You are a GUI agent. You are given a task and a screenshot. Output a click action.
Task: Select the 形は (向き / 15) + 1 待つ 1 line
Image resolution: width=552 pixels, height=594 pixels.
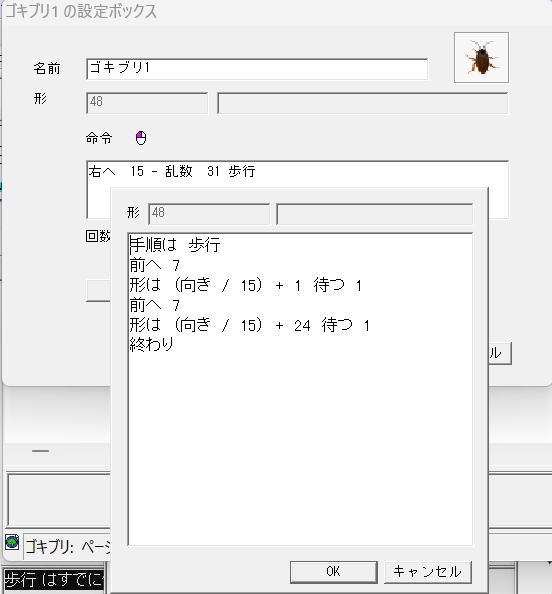[x=246, y=285]
